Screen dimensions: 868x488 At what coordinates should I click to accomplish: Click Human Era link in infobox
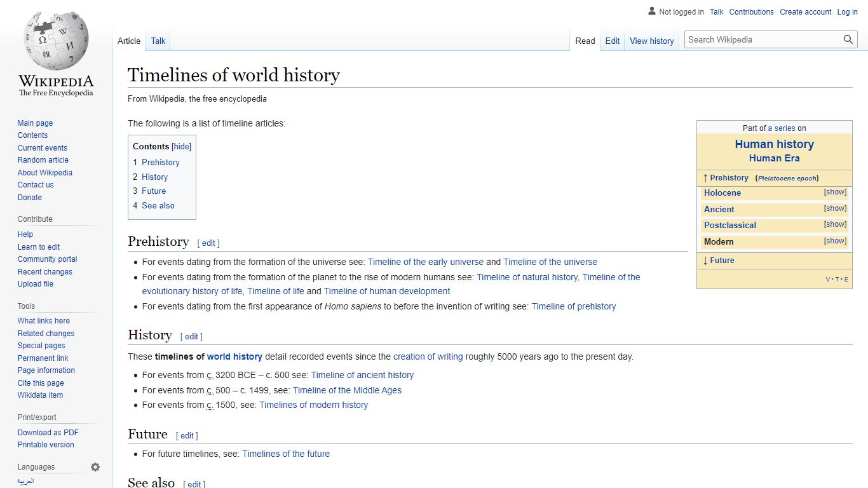pyautogui.click(x=774, y=158)
